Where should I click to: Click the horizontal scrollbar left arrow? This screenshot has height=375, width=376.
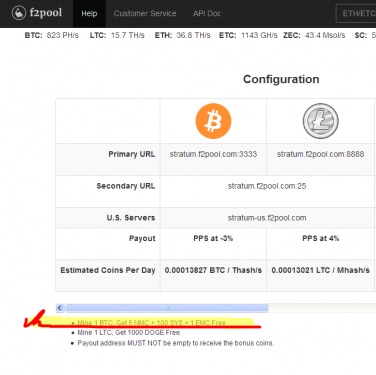(x=60, y=308)
